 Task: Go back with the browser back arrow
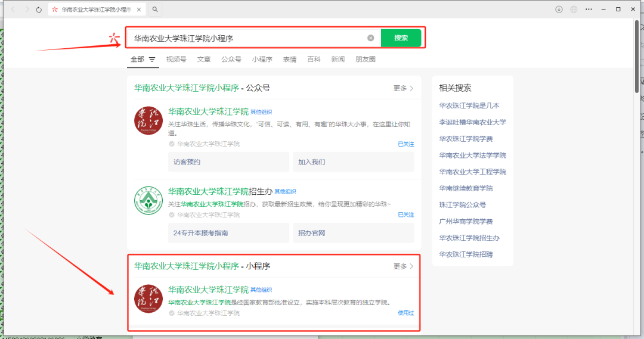13,10
